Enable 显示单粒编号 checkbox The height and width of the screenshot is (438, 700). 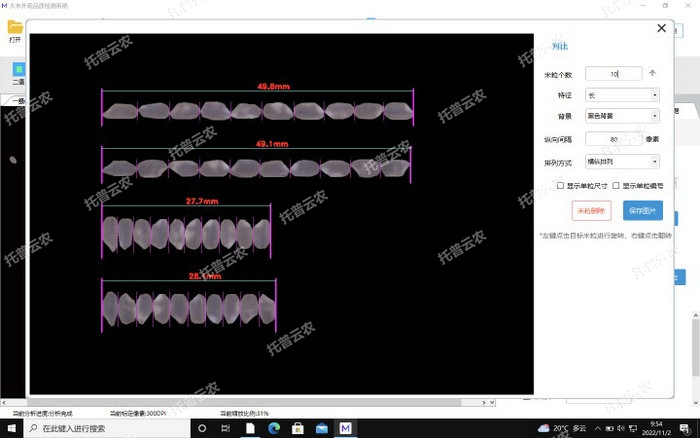pos(615,186)
